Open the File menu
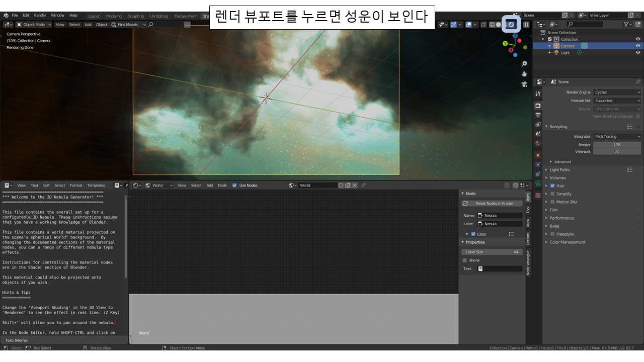644x362 pixels. click(15, 15)
